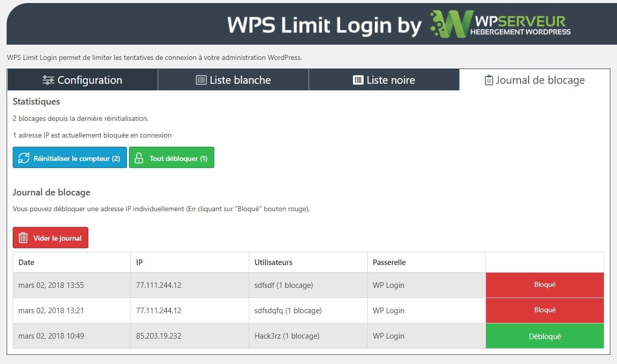Viewport: 617px width, 364px height.
Task: Click the list icon beside Liste blanche
Action: pos(201,80)
